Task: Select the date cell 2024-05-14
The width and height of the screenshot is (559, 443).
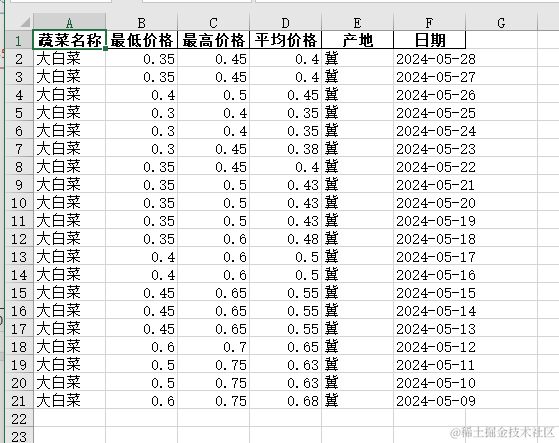Action: (x=430, y=310)
